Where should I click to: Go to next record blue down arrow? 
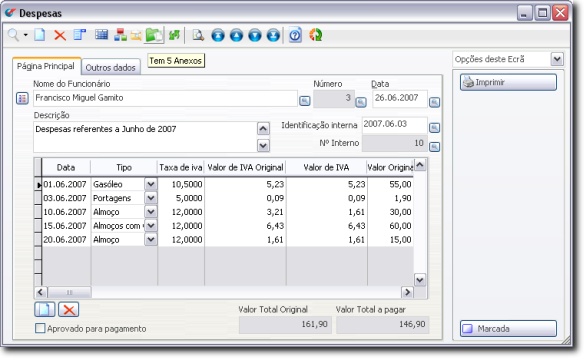click(255, 36)
